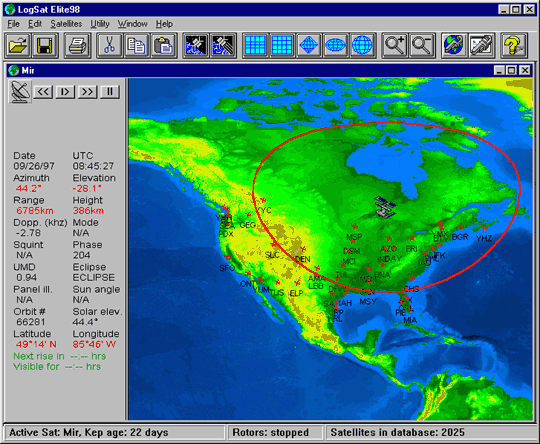
Task: Minimize the LogSat Elite98 main window
Action: (x=504, y=10)
